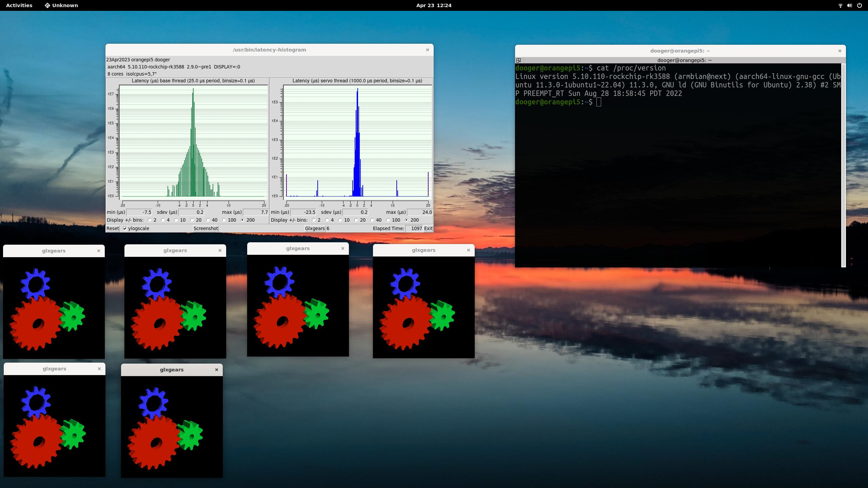Screen dimensions: 868x488
Task: Click the Glxgears count value 6
Action: point(328,228)
